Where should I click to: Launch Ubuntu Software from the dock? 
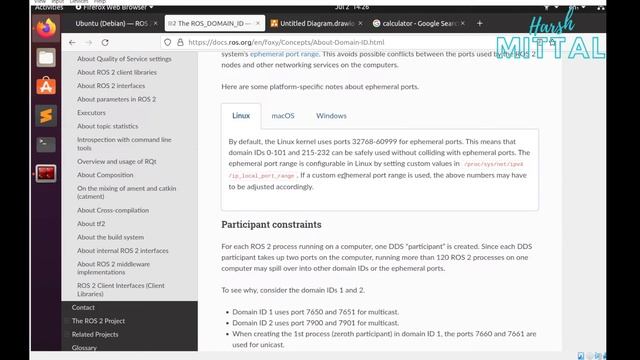pyautogui.click(x=46, y=86)
